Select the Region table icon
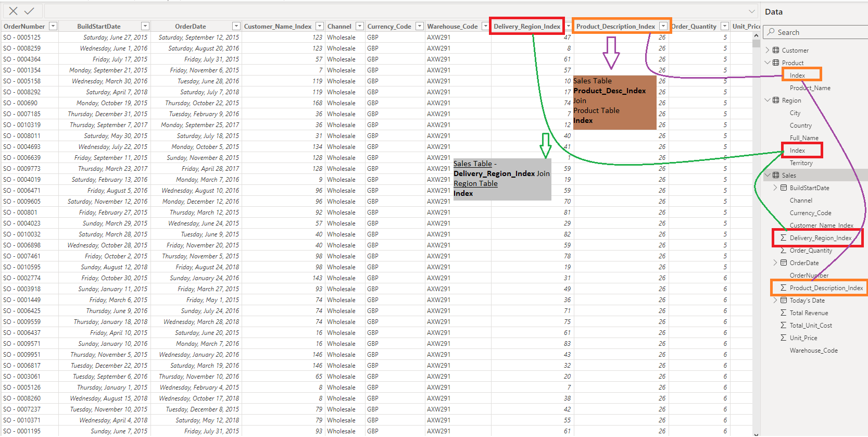The width and height of the screenshot is (868, 437). coord(776,101)
